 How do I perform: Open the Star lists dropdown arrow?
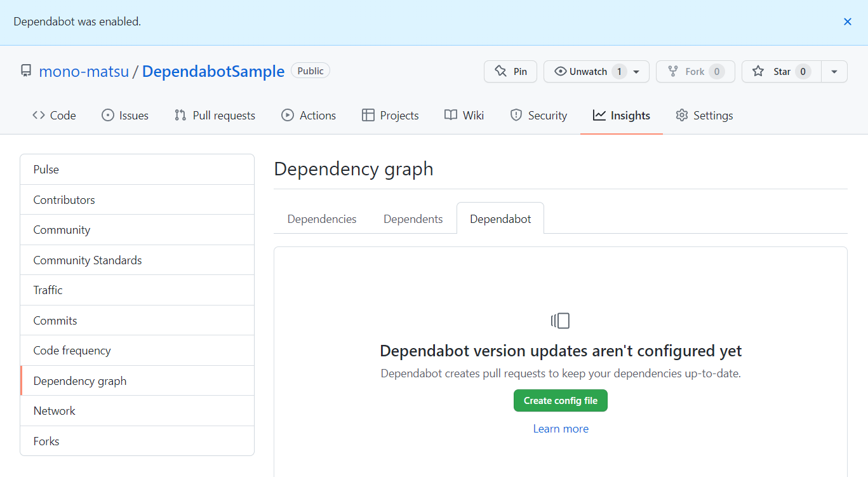pos(834,71)
